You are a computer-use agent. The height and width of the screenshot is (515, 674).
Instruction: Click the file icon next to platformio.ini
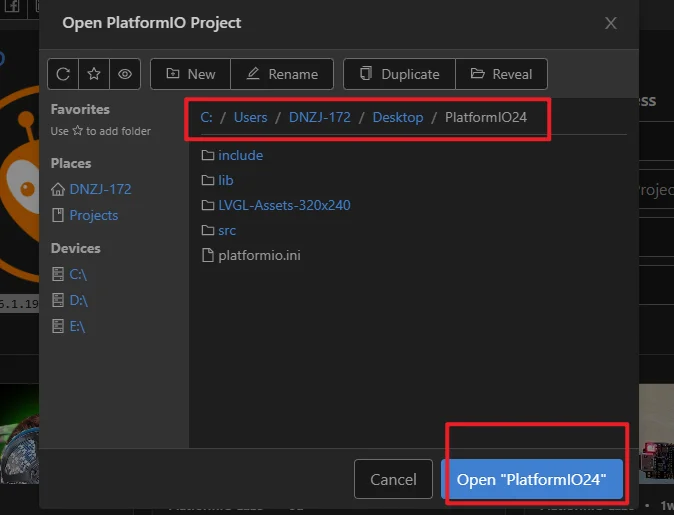click(208, 255)
